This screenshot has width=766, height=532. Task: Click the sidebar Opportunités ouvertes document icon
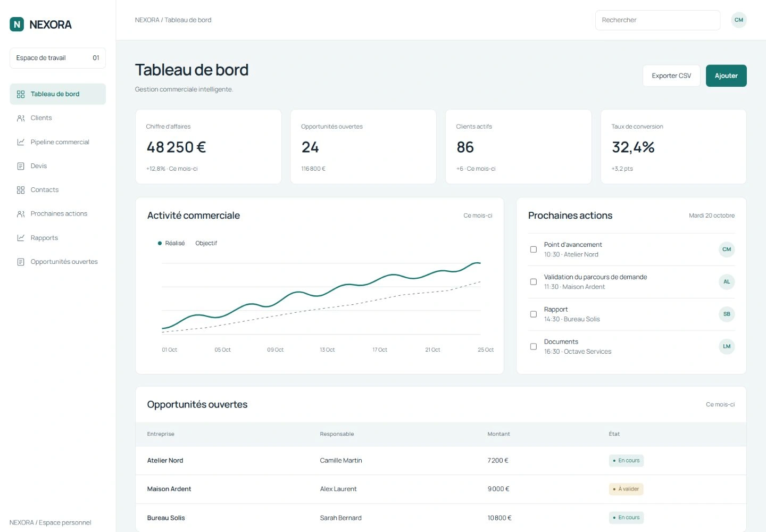click(21, 262)
